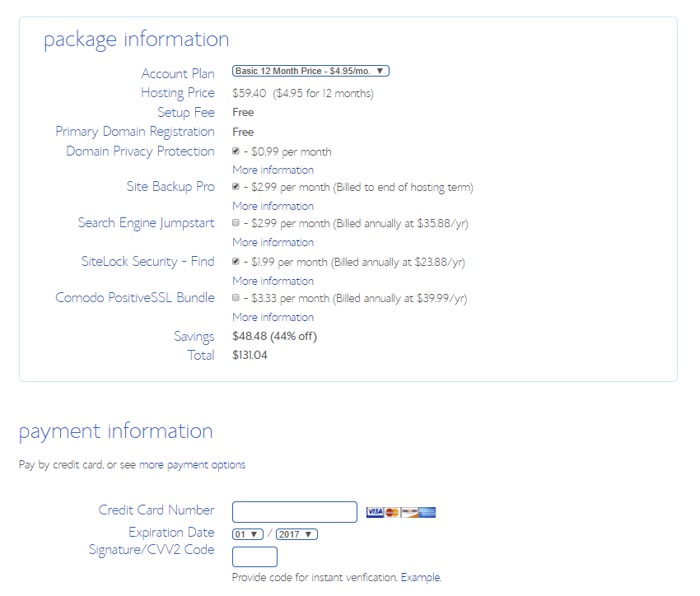Image resolution: width=700 pixels, height=596 pixels.
Task: Open the CVV2 code Example link
Action: tap(419, 577)
